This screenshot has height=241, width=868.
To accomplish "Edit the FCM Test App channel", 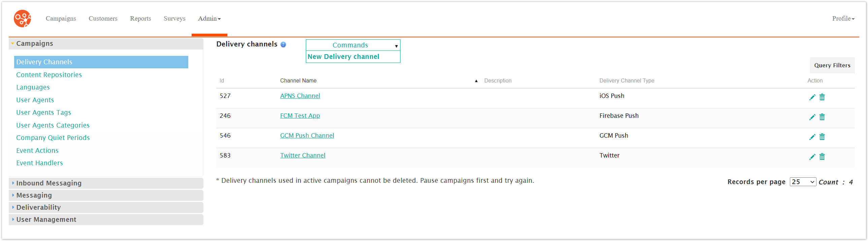I will tap(812, 117).
